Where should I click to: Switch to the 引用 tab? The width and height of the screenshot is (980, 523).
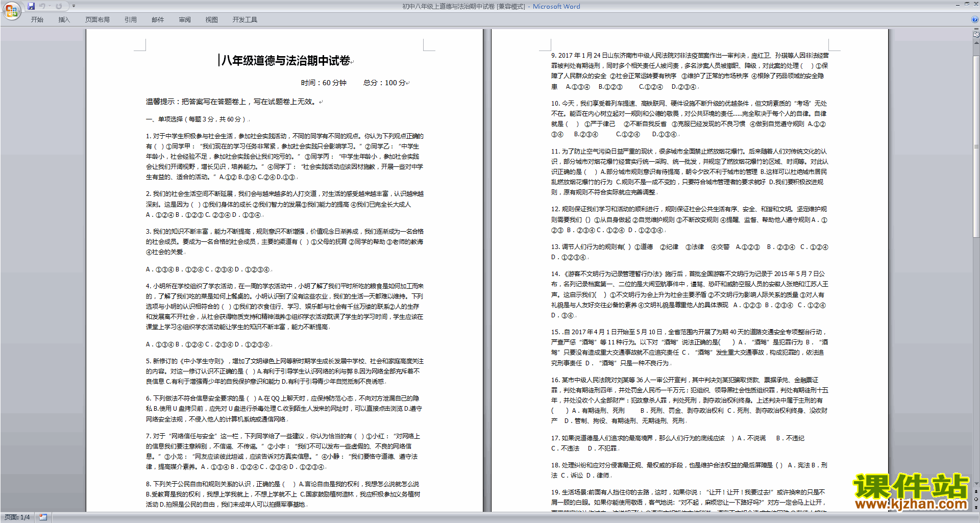pos(131,19)
